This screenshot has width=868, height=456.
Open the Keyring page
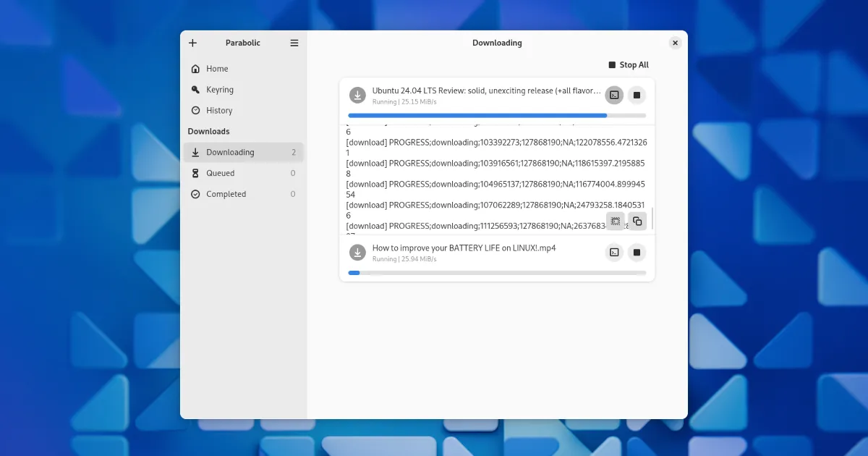click(x=219, y=90)
